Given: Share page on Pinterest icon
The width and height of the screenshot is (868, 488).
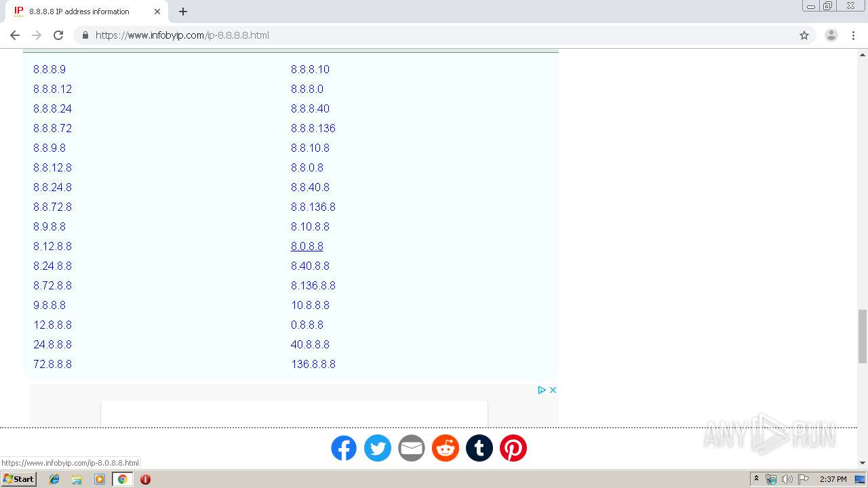Looking at the screenshot, I should (x=513, y=448).
